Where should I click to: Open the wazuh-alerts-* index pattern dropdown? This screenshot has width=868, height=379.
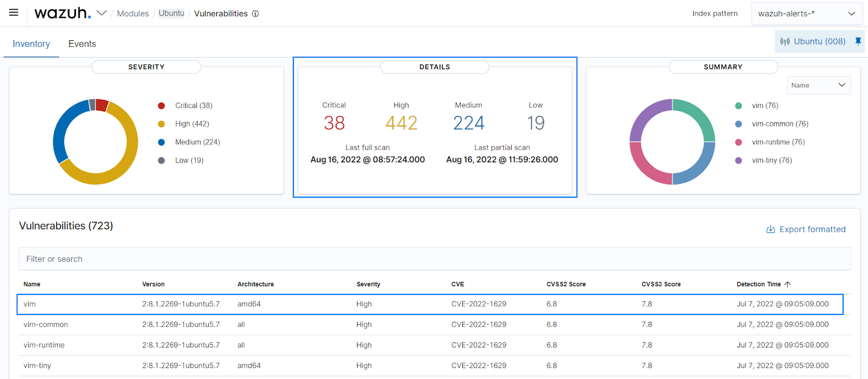click(x=807, y=14)
